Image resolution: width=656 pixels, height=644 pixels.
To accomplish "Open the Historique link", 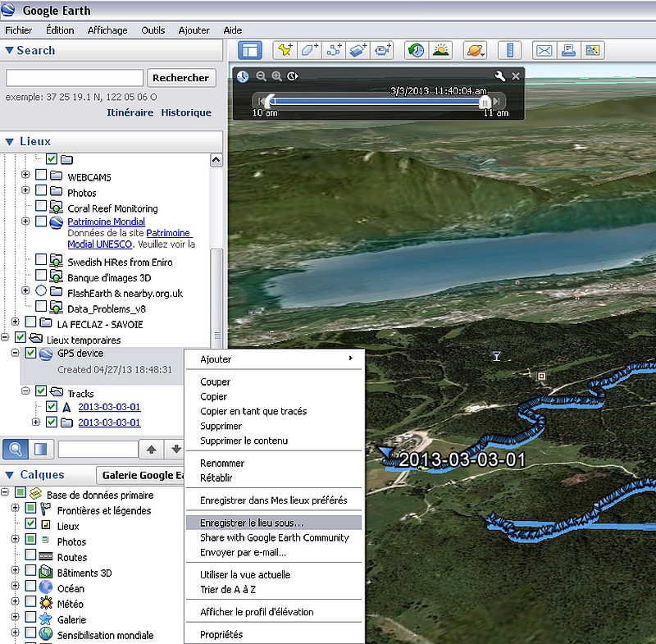I will 186,112.
